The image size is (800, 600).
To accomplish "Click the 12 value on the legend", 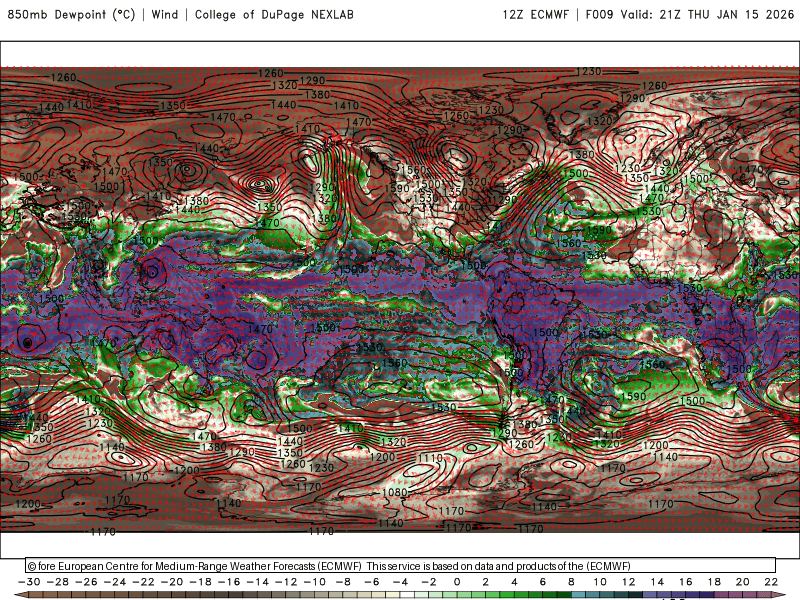I will click(x=628, y=582).
